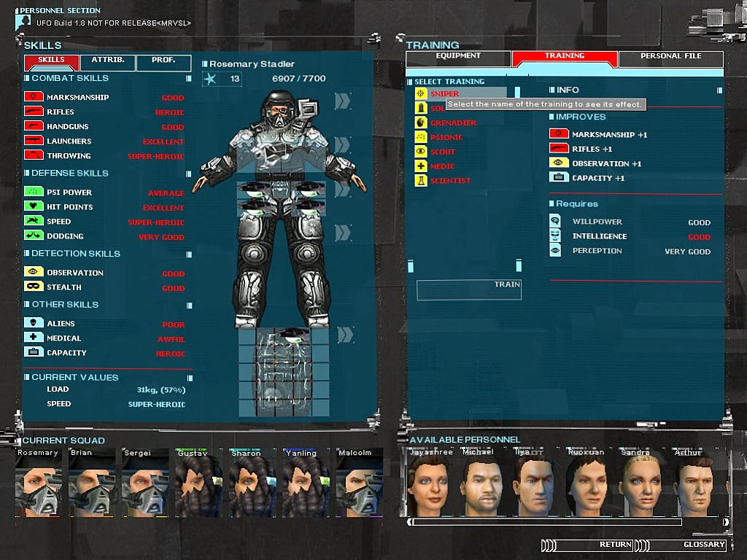Choose SNIPER training from the list
Viewport: 747px width, 560px height.
(444, 94)
